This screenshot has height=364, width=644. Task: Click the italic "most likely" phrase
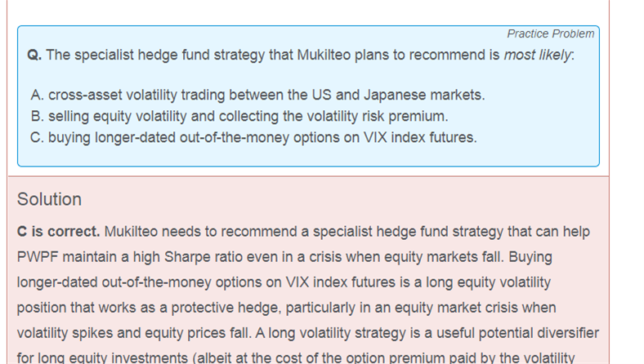pyautogui.click(x=538, y=55)
